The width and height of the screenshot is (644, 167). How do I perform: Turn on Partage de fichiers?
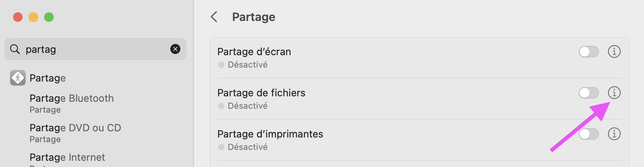[589, 92]
